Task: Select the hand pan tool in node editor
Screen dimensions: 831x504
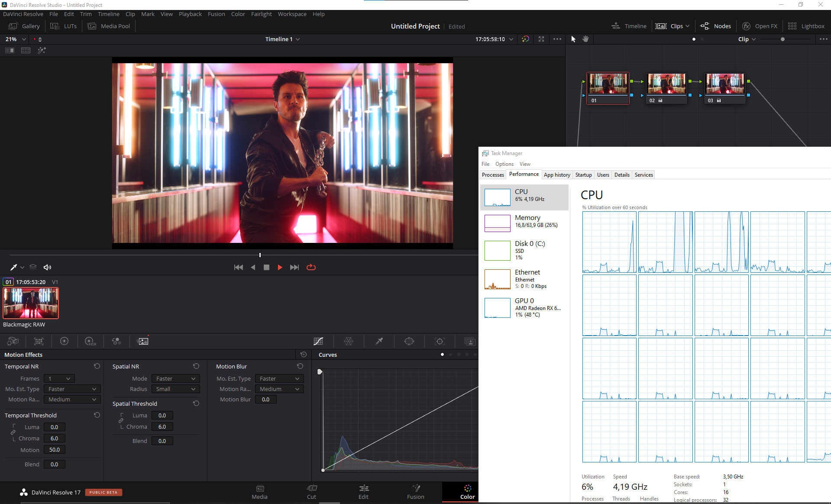Action: [585, 39]
